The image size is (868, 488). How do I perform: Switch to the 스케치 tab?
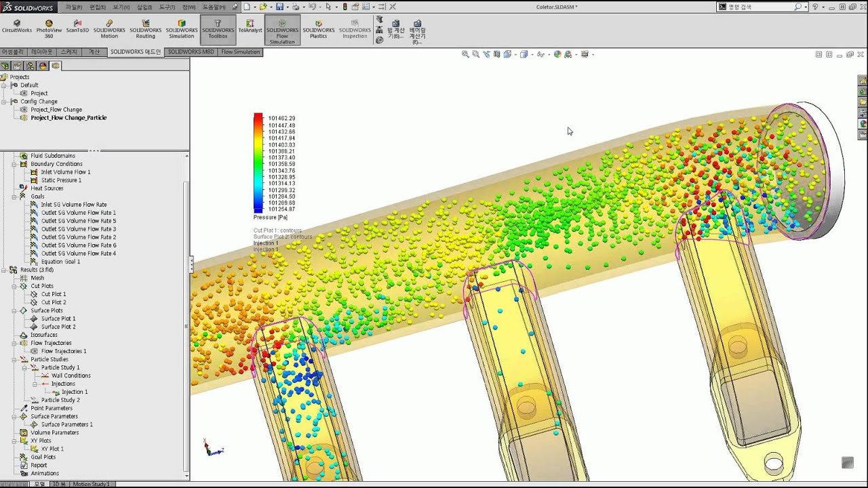68,52
